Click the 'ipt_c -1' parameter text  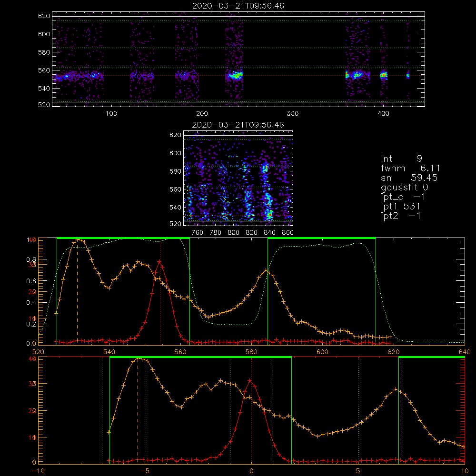coord(403,197)
